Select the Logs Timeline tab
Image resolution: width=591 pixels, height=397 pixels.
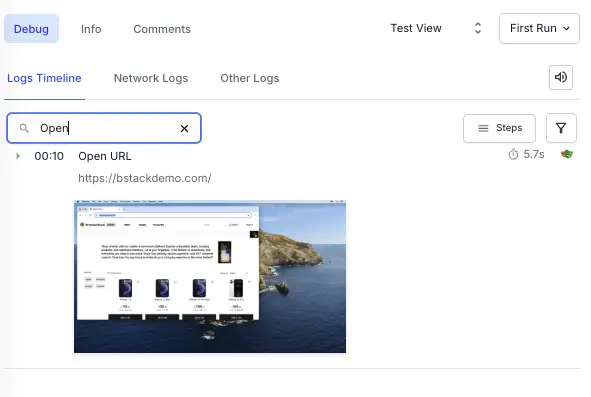click(x=44, y=78)
